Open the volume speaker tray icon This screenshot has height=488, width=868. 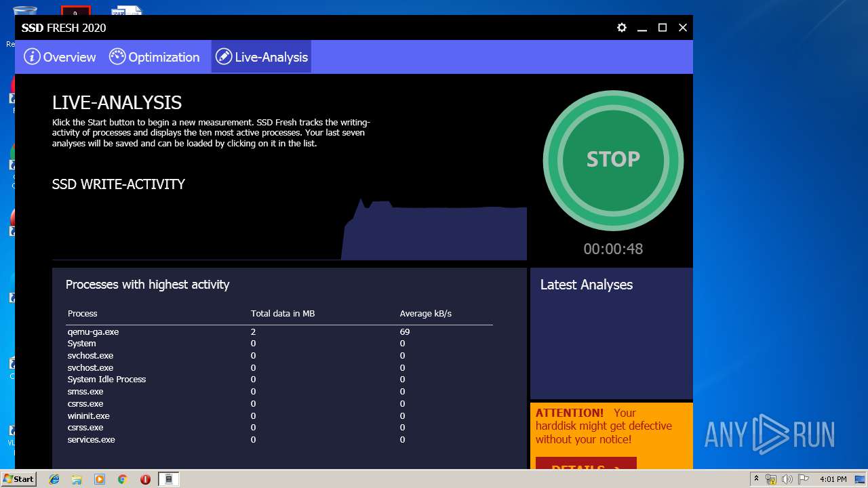point(787,479)
